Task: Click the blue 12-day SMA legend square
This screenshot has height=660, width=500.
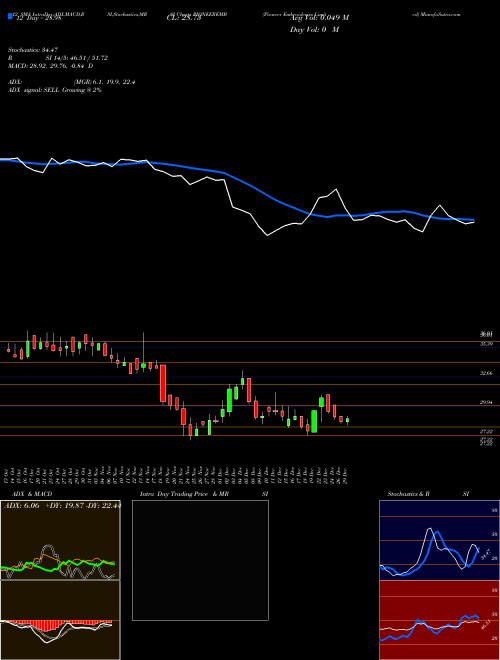Action: pyautogui.click(x=10, y=17)
